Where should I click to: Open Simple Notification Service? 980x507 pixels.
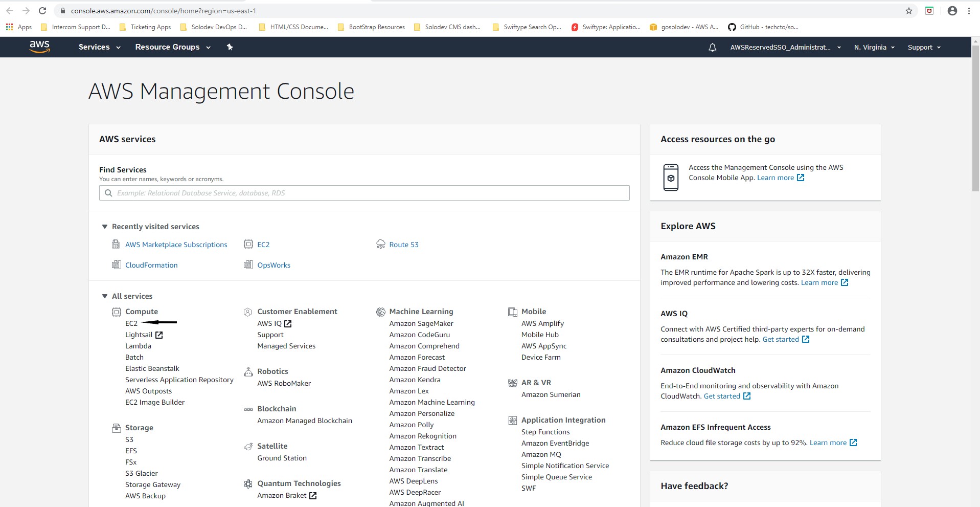565,466
